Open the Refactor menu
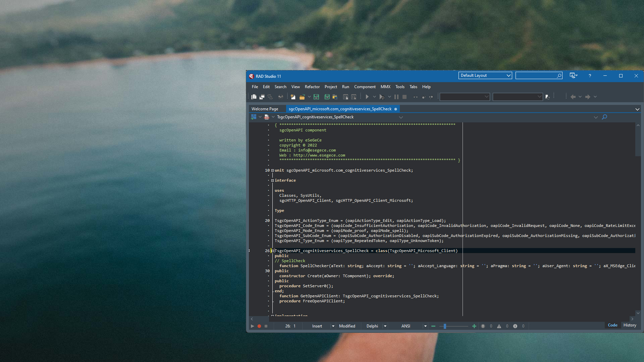The width and height of the screenshot is (644, 362). click(312, 87)
